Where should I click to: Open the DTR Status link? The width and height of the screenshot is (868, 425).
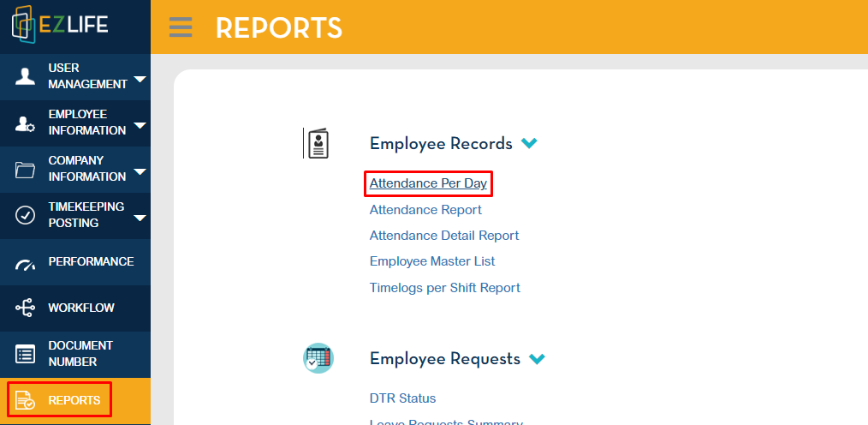tap(403, 398)
